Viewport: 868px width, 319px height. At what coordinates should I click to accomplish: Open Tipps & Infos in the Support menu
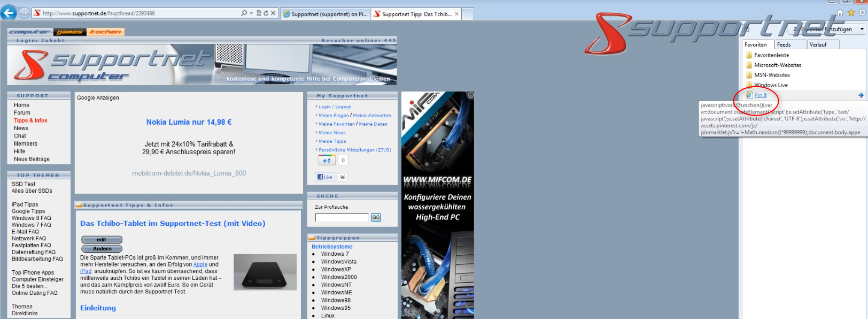30,120
